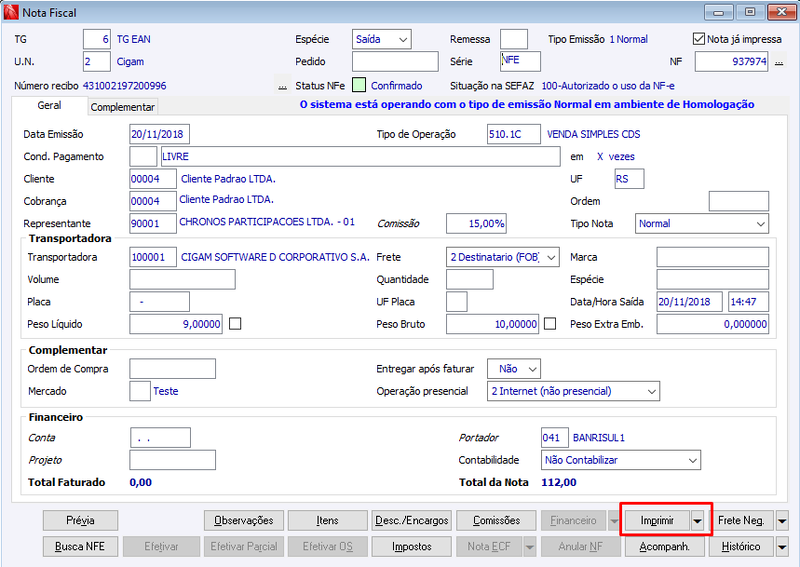Click the green Status NFe indicator

click(x=359, y=85)
